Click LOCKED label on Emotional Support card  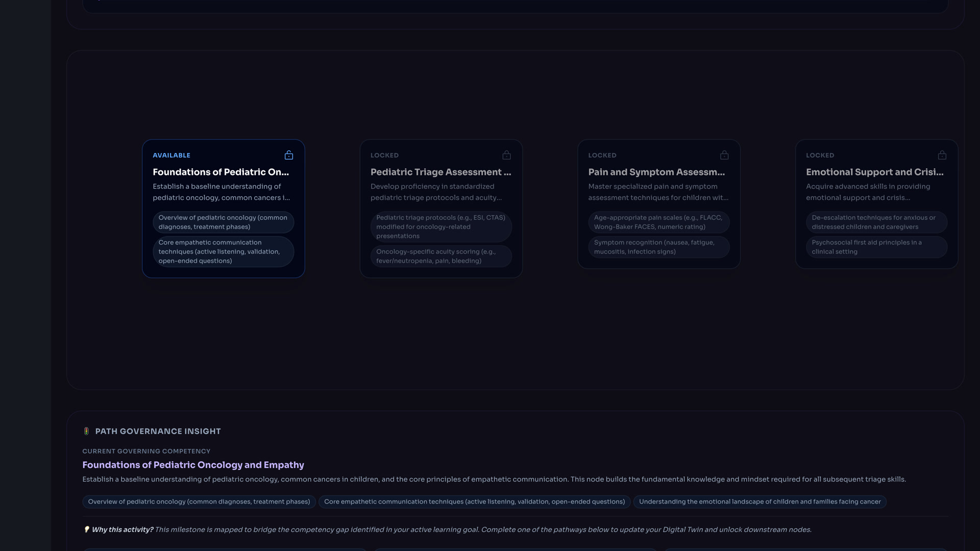point(820,155)
